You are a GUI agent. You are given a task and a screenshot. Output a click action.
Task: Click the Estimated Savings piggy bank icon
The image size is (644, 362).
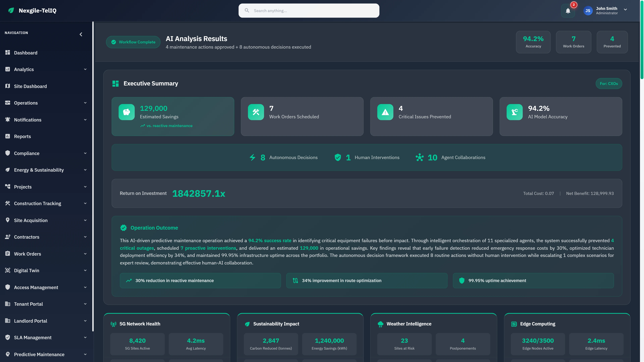point(126,112)
